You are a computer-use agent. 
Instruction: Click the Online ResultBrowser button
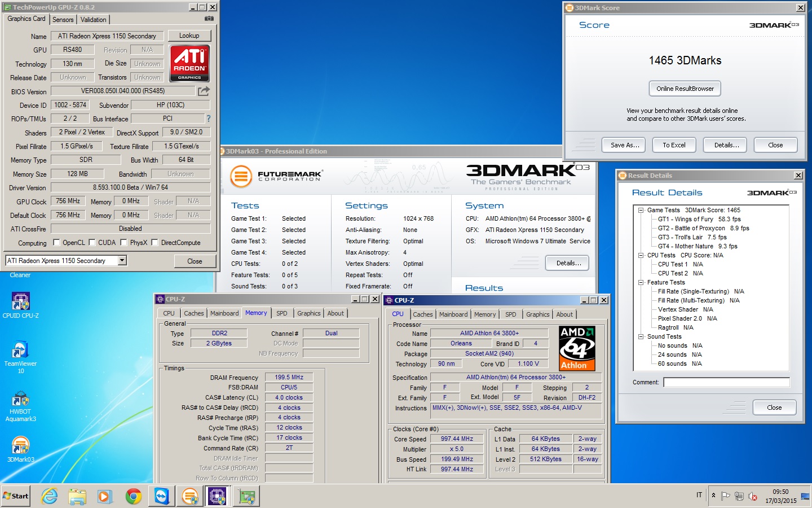[685, 89]
